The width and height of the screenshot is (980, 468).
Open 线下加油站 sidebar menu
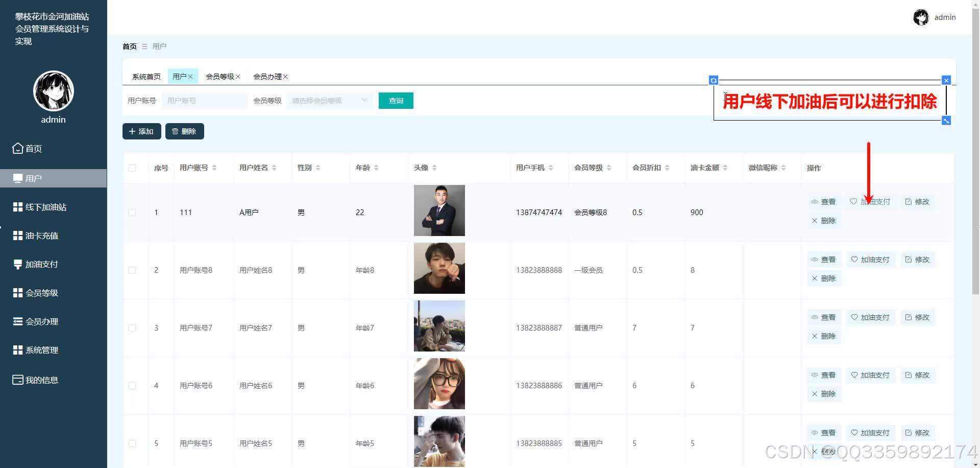[x=40, y=207]
